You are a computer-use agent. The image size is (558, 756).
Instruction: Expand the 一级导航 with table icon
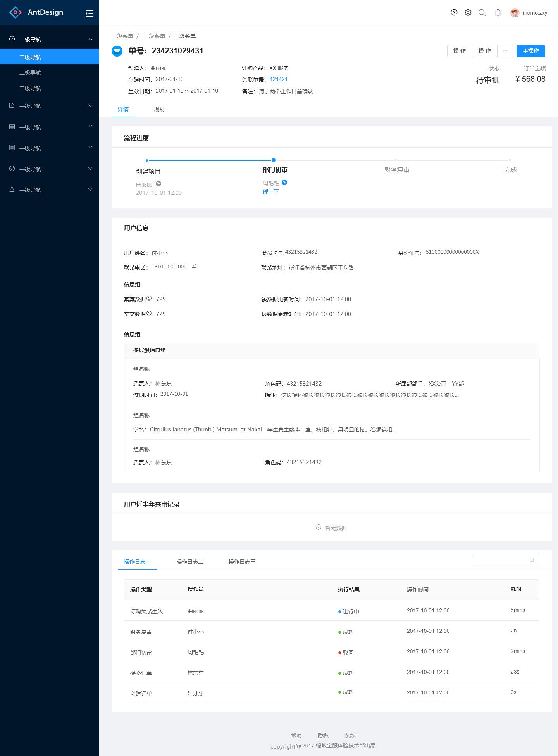(x=90, y=126)
